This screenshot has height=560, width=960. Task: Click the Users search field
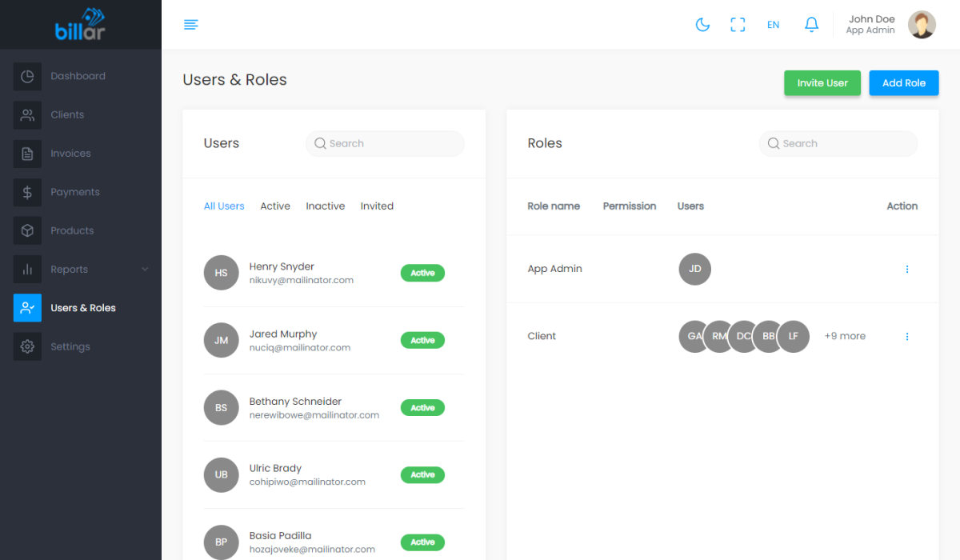coord(385,143)
